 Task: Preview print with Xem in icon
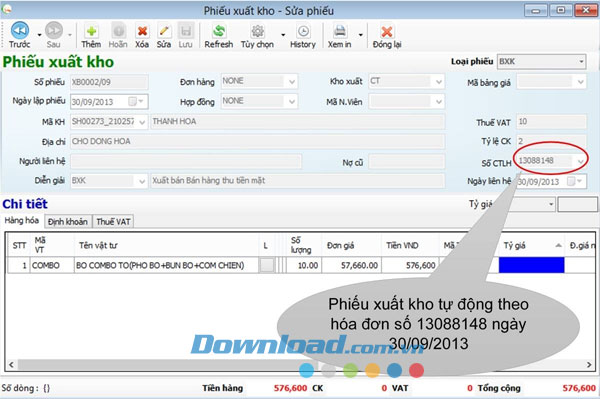click(x=339, y=31)
